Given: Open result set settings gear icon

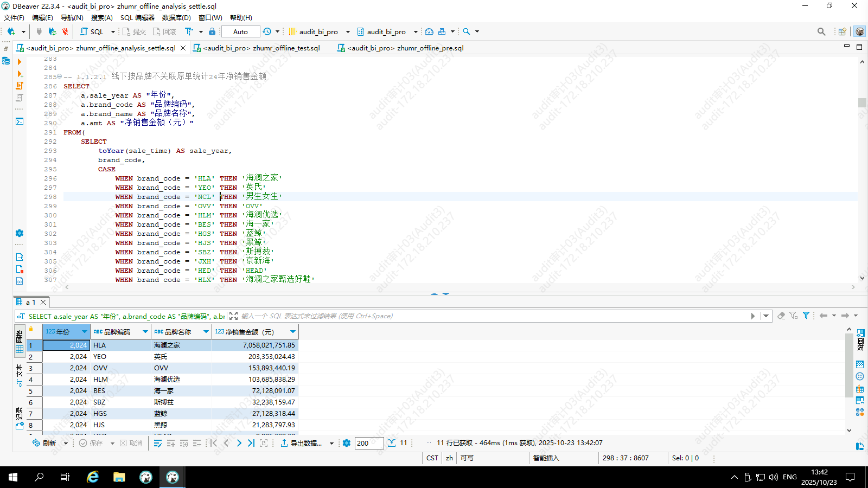Looking at the screenshot, I should pyautogui.click(x=347, y=443).
